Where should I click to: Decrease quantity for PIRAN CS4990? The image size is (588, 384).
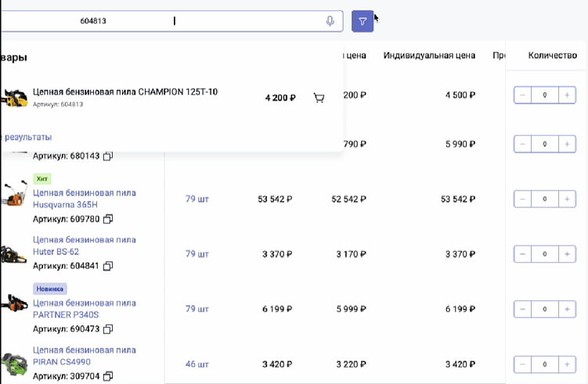[522, 364]
